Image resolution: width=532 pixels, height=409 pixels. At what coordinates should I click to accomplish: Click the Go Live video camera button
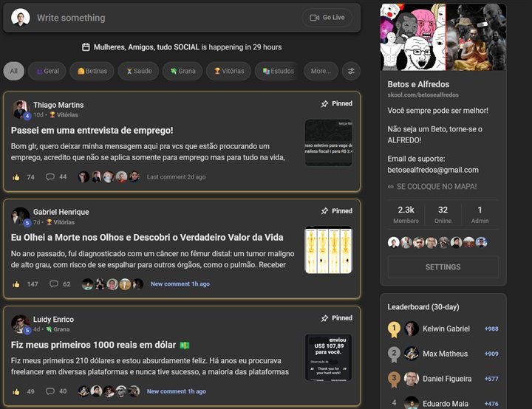tap(327, 18)
